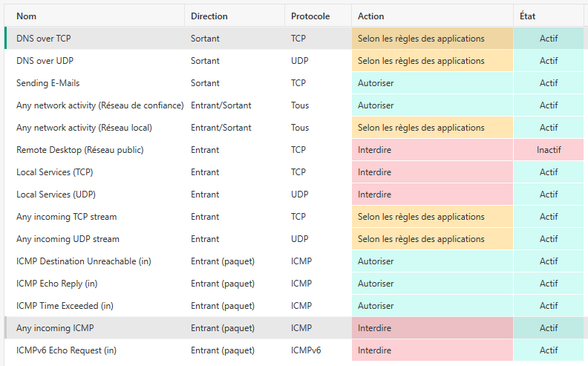Viewport: 588px width, 366px height.
Task: Click the action cell for Any network activity (Réseau local)
Action: coord(432,128)
